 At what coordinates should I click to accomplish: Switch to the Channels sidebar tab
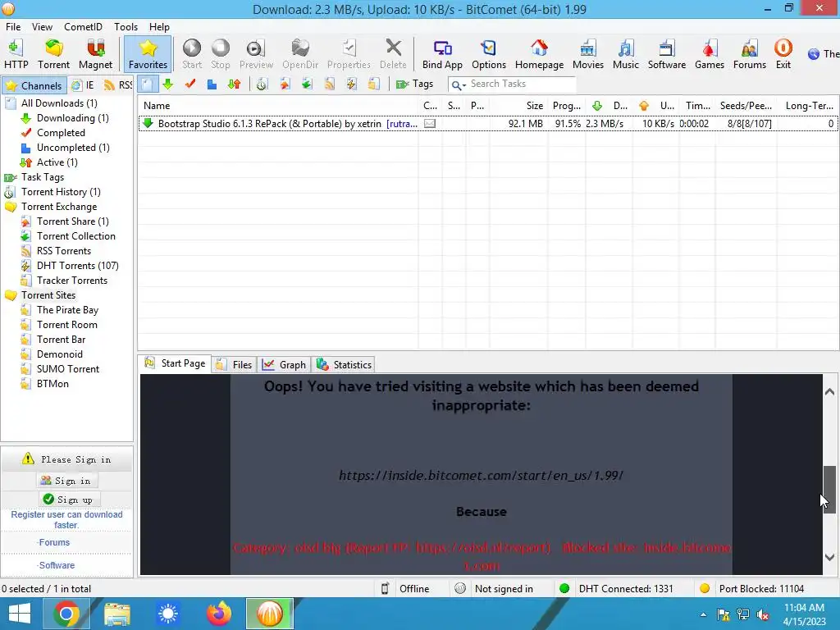pos(34,85)
